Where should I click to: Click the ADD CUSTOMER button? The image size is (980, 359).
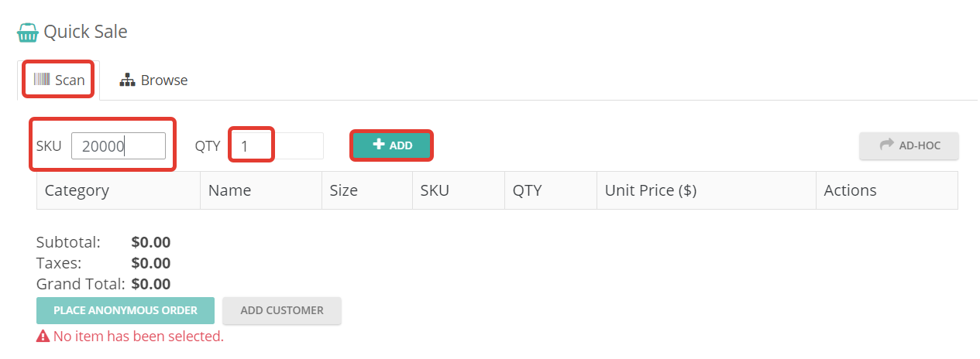pyautogui.click(x=282, y=310)
